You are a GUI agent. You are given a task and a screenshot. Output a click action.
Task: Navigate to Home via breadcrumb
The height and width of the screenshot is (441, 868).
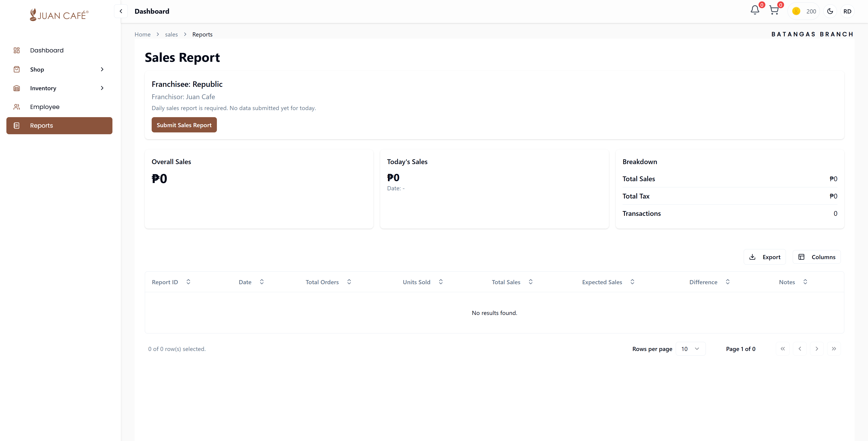pyautogui.click(x=143, y=34)
